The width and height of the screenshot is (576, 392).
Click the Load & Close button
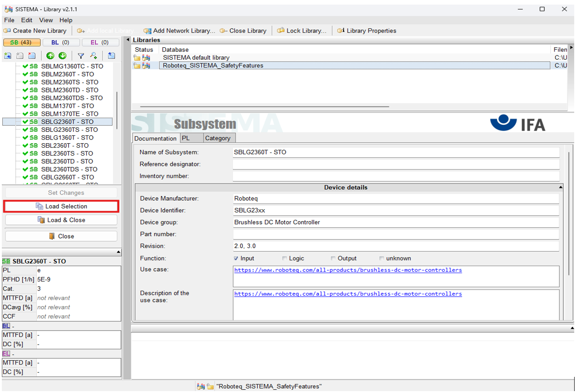[x=61, y=220]
